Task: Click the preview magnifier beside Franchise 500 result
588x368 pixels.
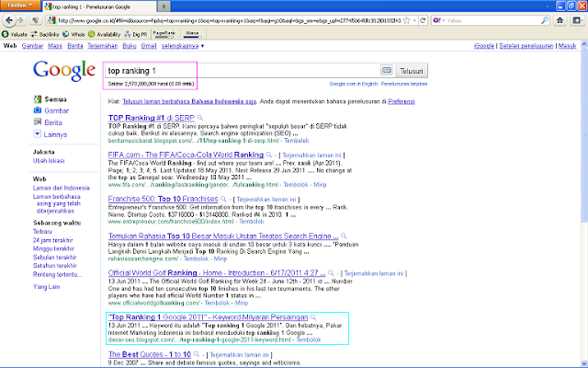Action: coord(223,199)
